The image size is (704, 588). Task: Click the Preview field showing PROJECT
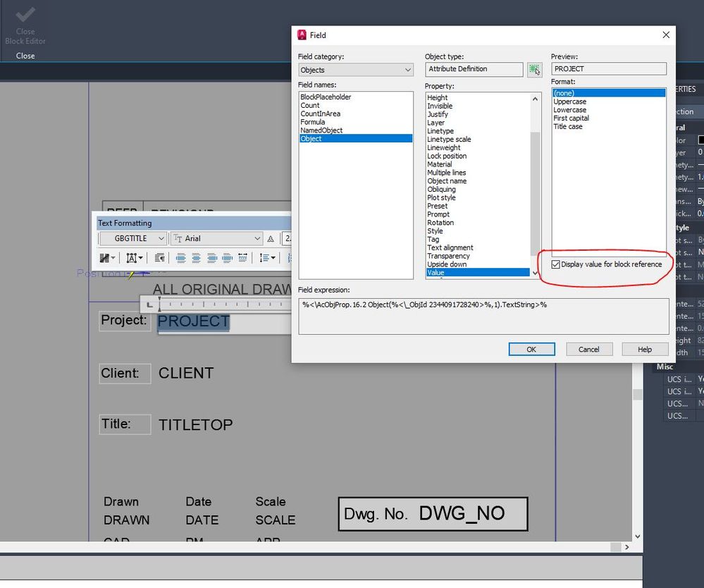coord(609,68)
